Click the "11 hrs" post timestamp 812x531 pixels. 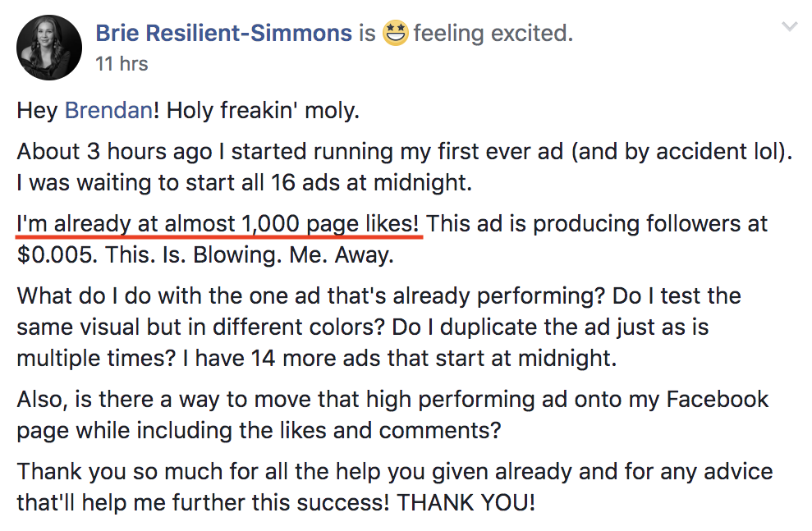[x=122, y=63]
